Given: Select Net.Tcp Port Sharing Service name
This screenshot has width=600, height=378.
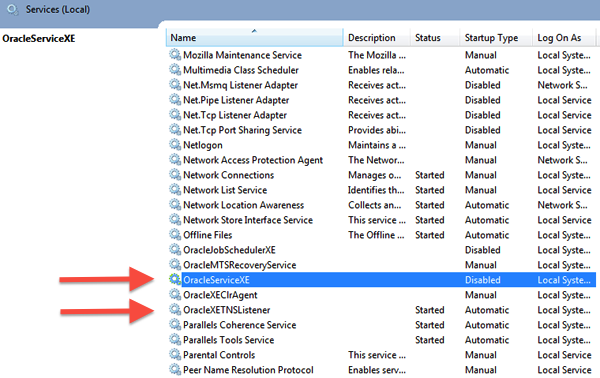Looking at the screenshot, I should pyautogui.click(x=242, y=130).
